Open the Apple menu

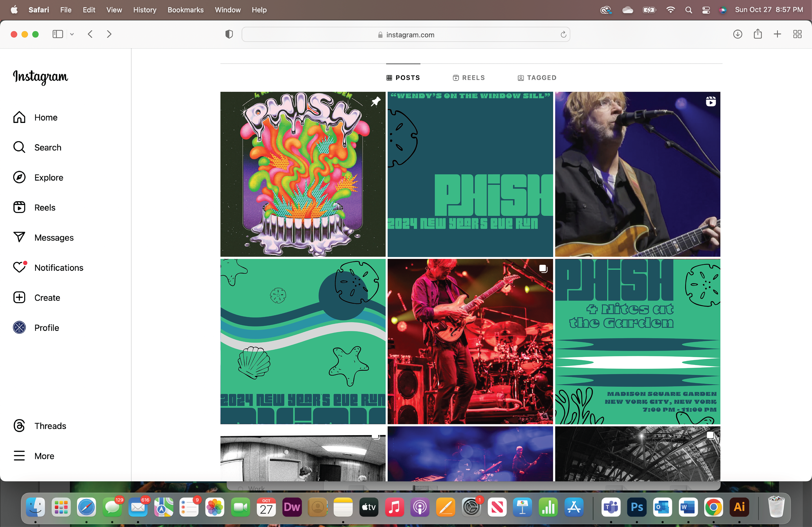tap(14, 10)
